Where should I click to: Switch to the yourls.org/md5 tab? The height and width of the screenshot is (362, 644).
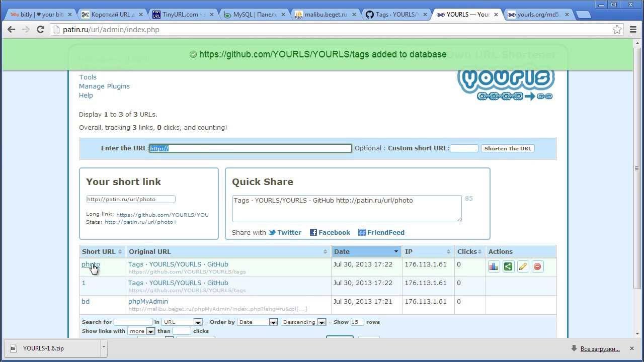[x=537, y=15]
